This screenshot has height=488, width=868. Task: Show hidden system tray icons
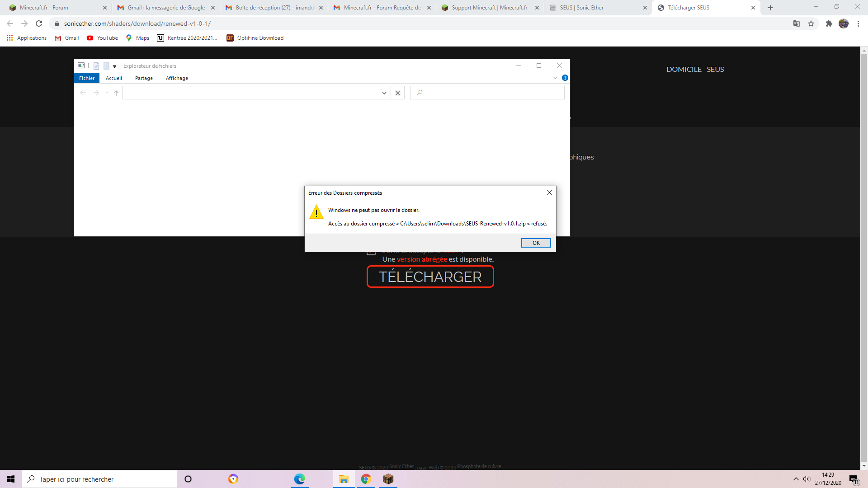point(796,479)
